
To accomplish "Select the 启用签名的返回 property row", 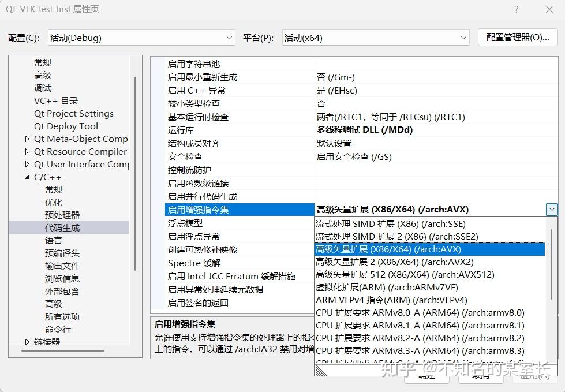I will coord(240,303).
